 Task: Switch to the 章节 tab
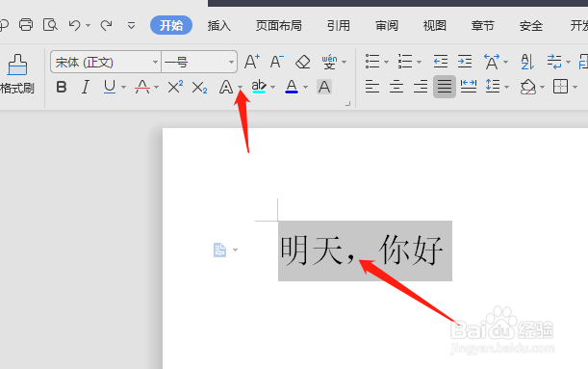click(483, 25)
